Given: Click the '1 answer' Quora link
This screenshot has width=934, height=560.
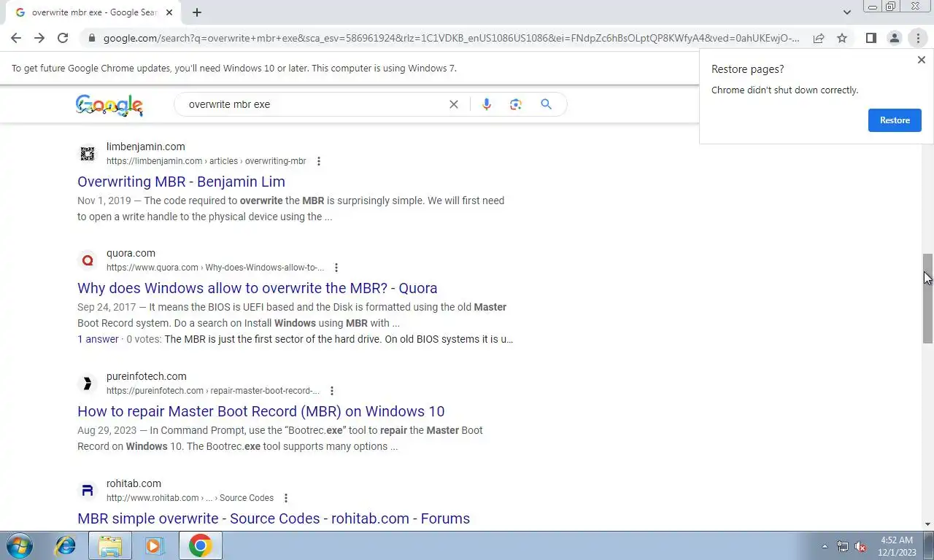Looking at the screenshot, I should click(x=98, y=339).
